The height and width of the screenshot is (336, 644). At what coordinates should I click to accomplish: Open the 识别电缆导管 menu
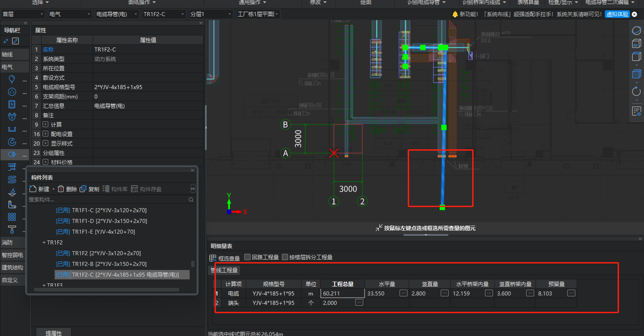pos(427,2)
